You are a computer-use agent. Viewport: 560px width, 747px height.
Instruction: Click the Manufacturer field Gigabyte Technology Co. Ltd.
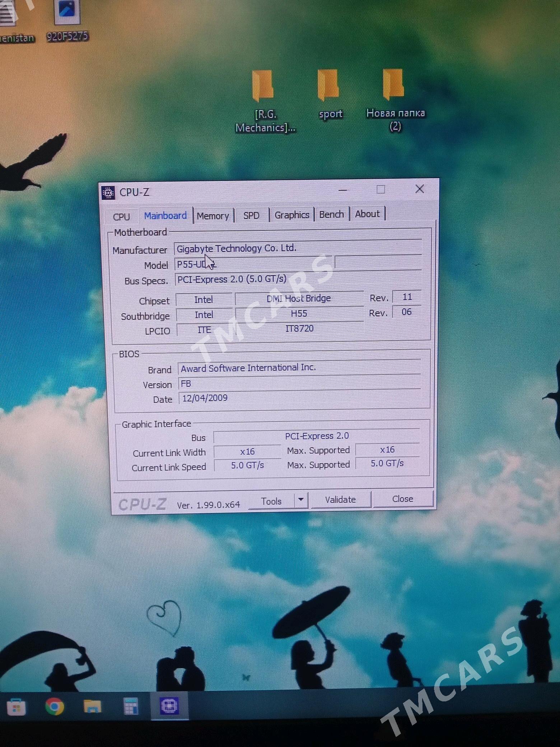coord(298,248)
